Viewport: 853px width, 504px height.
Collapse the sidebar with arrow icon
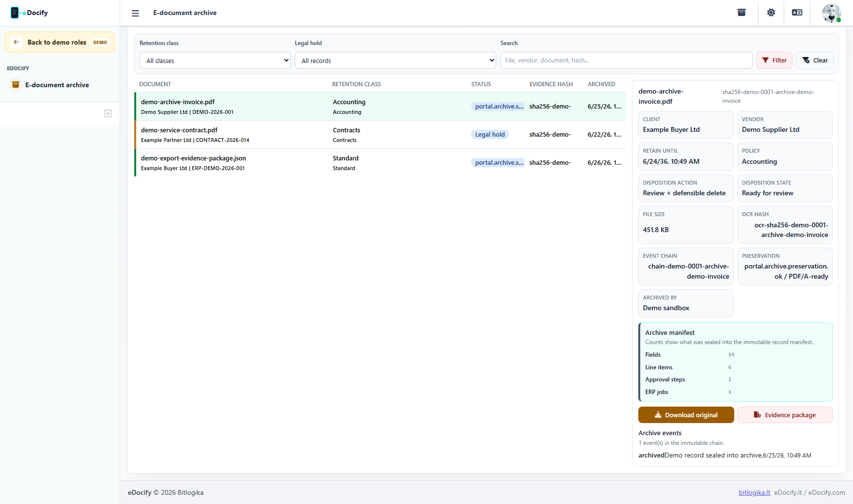pos(108,113)
